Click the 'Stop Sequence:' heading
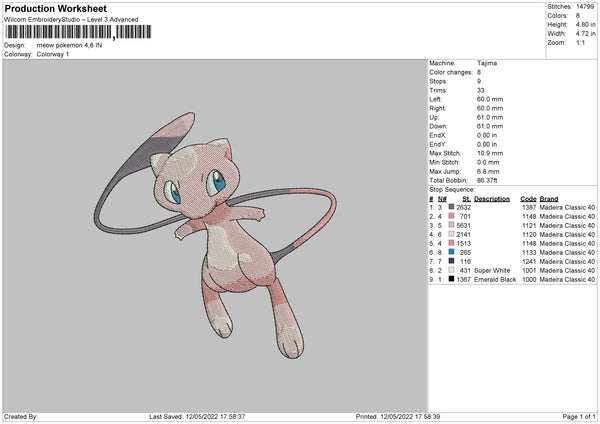 (x=452, y=190)
